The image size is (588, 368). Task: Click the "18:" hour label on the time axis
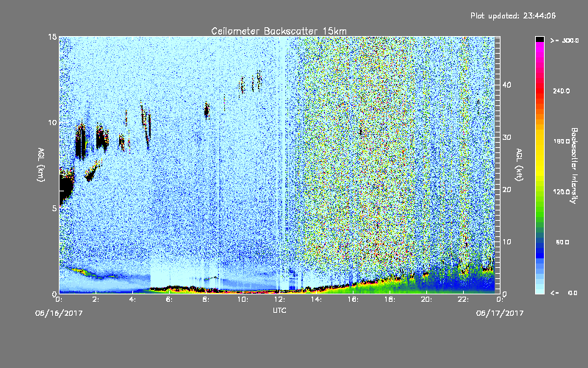[x=390, y=300]
